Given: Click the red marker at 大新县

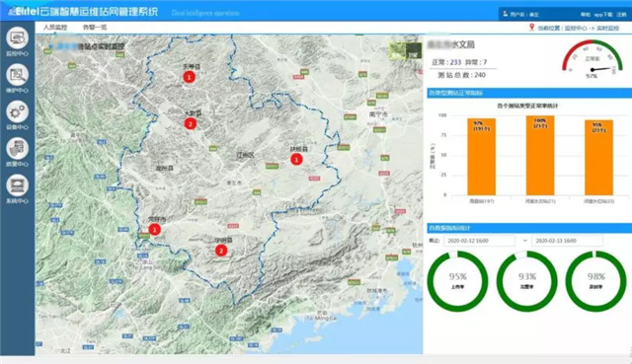Looking at the screenshot, I should 191,123.
